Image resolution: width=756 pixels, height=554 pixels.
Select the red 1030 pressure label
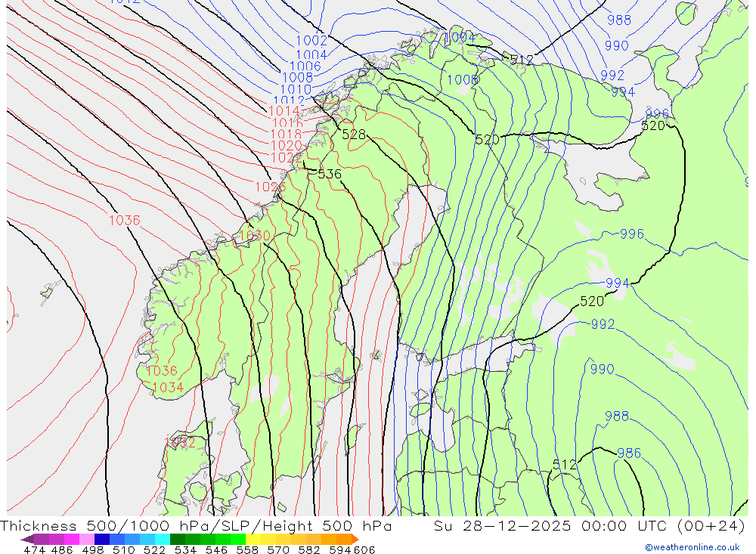pyautogui.click(x=255, y=235)
